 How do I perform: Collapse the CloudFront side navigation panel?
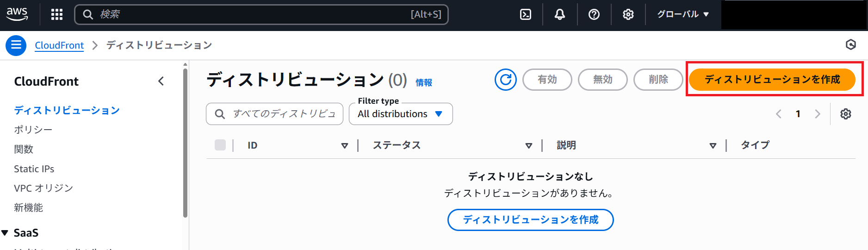(x=161, y=81)
